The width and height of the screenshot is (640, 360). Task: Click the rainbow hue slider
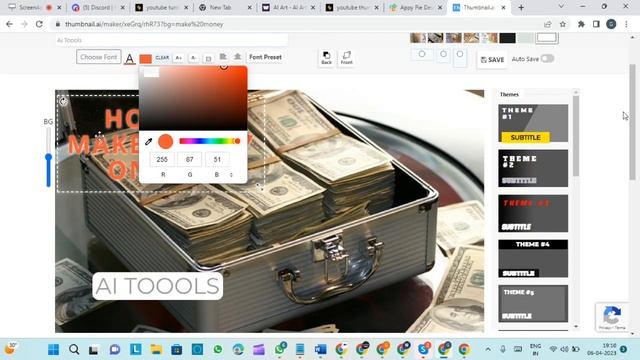point(210,141)
